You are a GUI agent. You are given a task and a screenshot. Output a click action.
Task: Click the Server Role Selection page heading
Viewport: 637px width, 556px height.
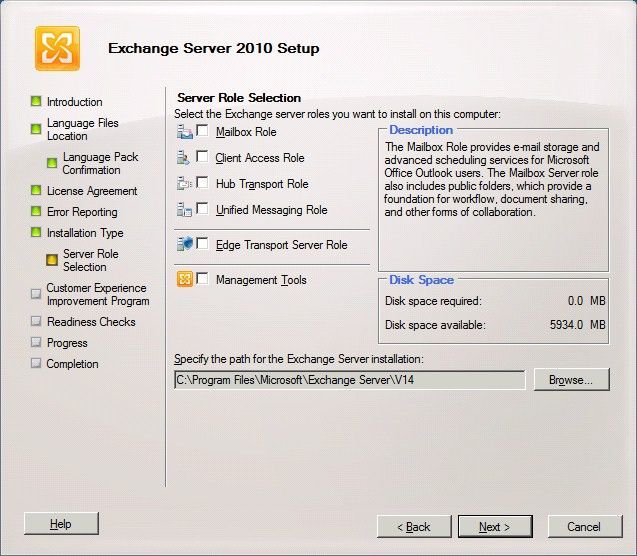(x=239, y=98)
